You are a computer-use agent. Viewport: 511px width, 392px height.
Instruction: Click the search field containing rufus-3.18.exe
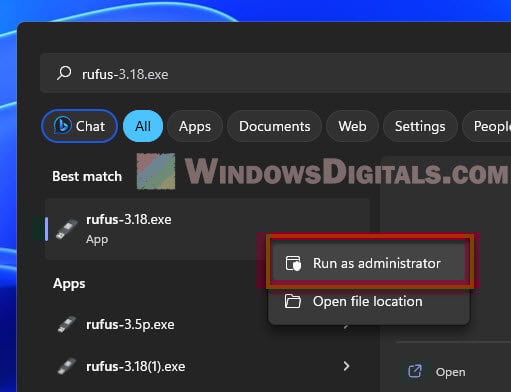[x=275, y=73]
